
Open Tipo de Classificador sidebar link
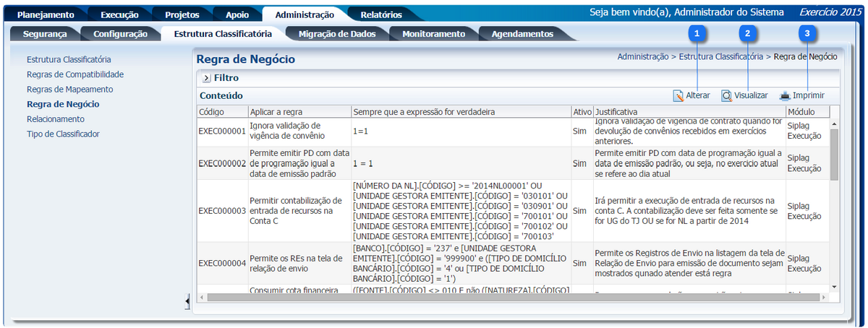(63, 134)
